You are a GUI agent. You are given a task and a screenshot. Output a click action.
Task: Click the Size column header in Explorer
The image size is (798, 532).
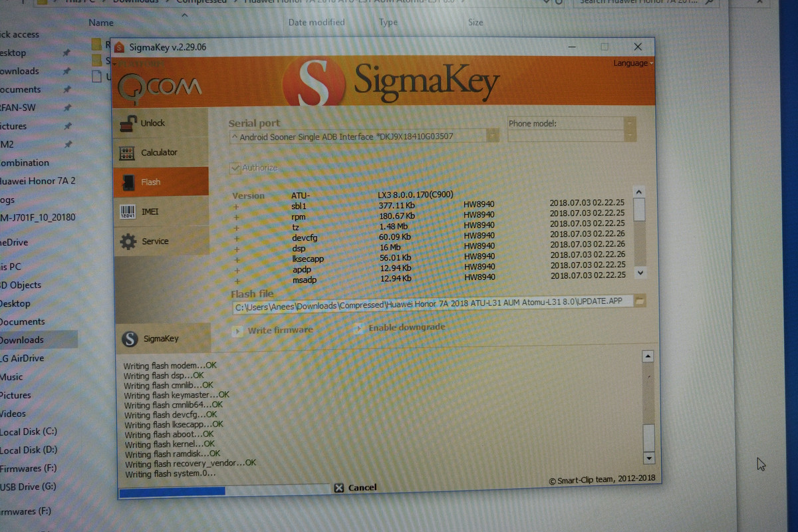click(x=475, y=23)
